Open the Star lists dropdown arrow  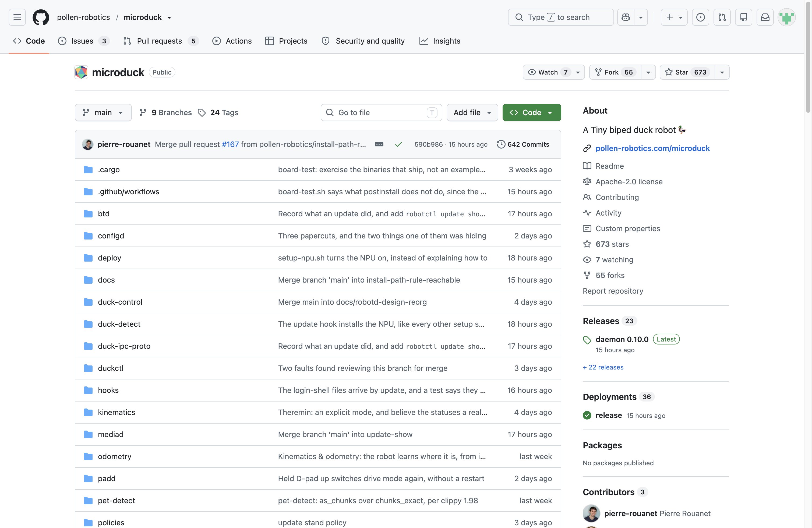(722, 72)
